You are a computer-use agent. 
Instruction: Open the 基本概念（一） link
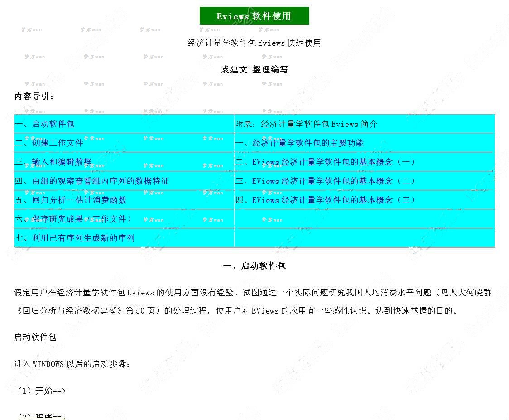(325, 162)
